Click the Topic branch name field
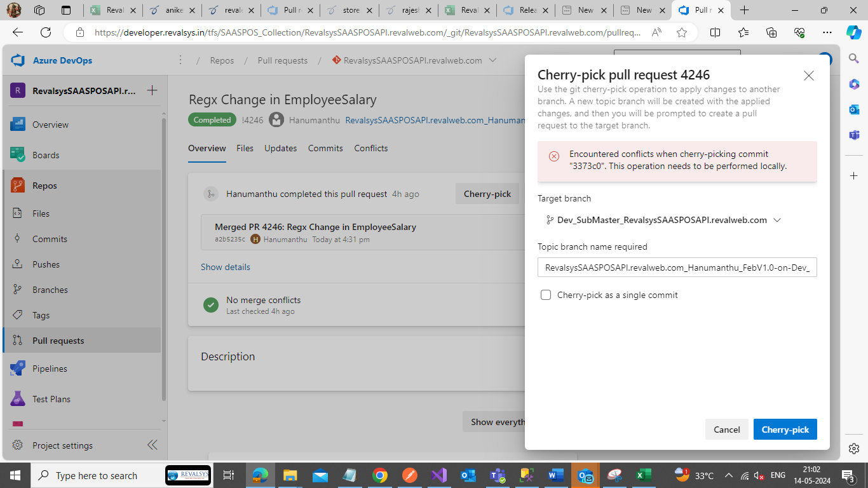The image size is (868, 488). click(x=677, y=268)
